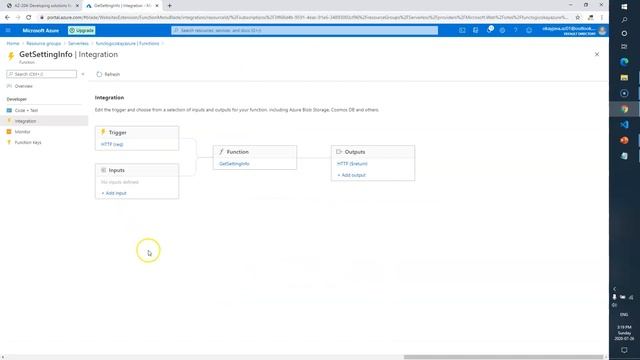This screenshot has height=360, width=640.
Task: Click the Outputs box icon
Action: pos(339,151)
